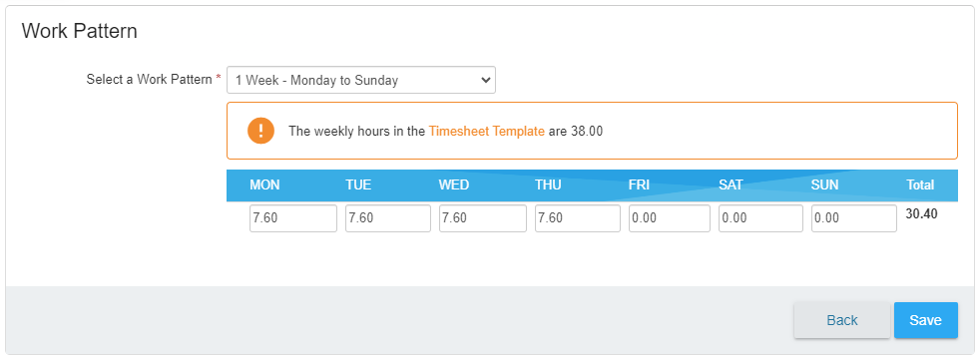Viewport: 980px width, 360px height.
Task: Focus the THU hours input field
Action: pyautogui.click(x=578, y=218)
